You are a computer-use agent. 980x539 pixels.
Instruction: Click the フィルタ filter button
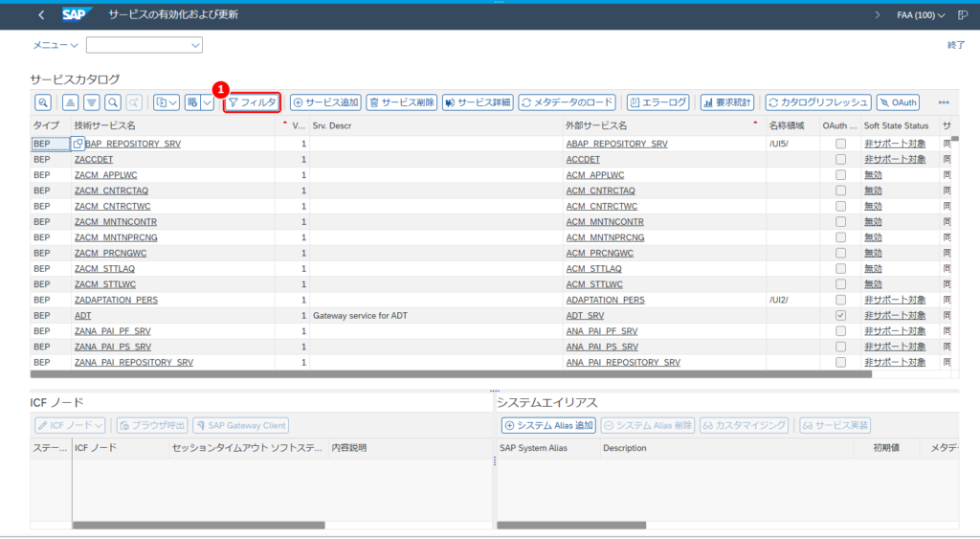click(x=253, y=102)
